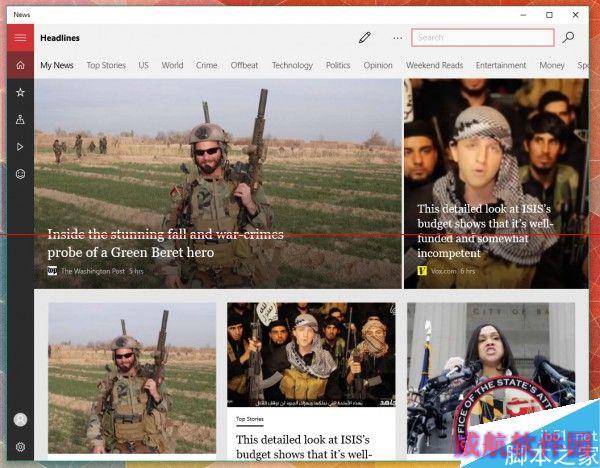Minimize the News window
Image resolution: width=600 pixels, height=468 pixels.
click(x=523, y=15)
